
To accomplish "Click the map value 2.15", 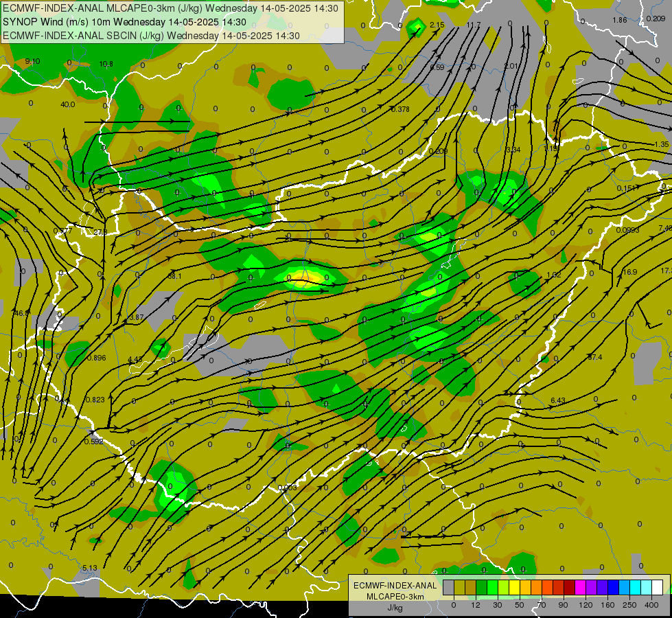I will (437, 25).
